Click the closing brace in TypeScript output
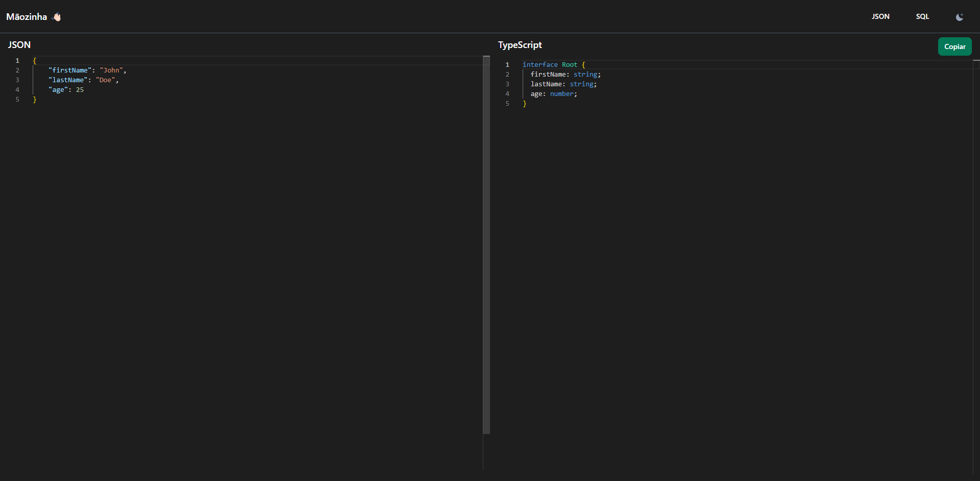Viewport: 980px width, 481px height. coord(524,104)
